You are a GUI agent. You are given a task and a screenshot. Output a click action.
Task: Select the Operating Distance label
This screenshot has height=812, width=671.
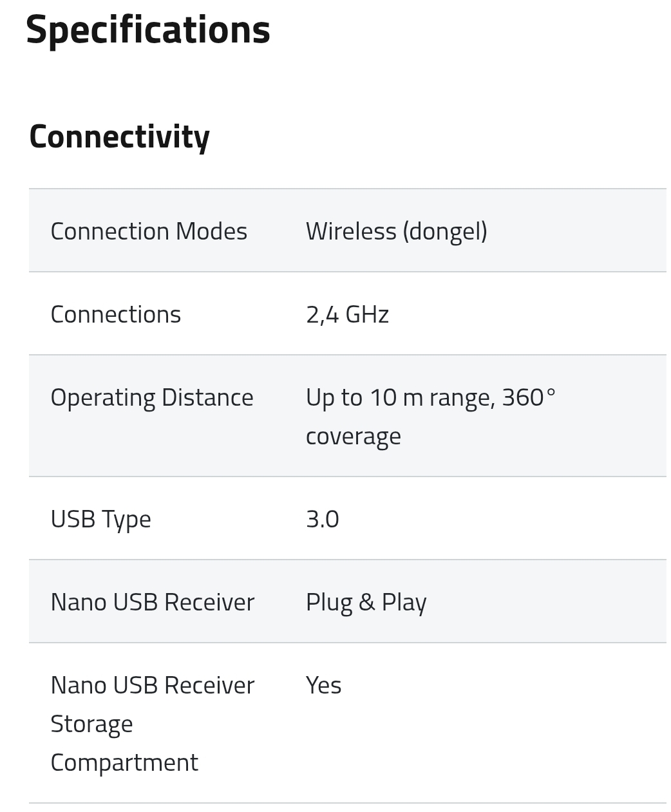[151, 397]
